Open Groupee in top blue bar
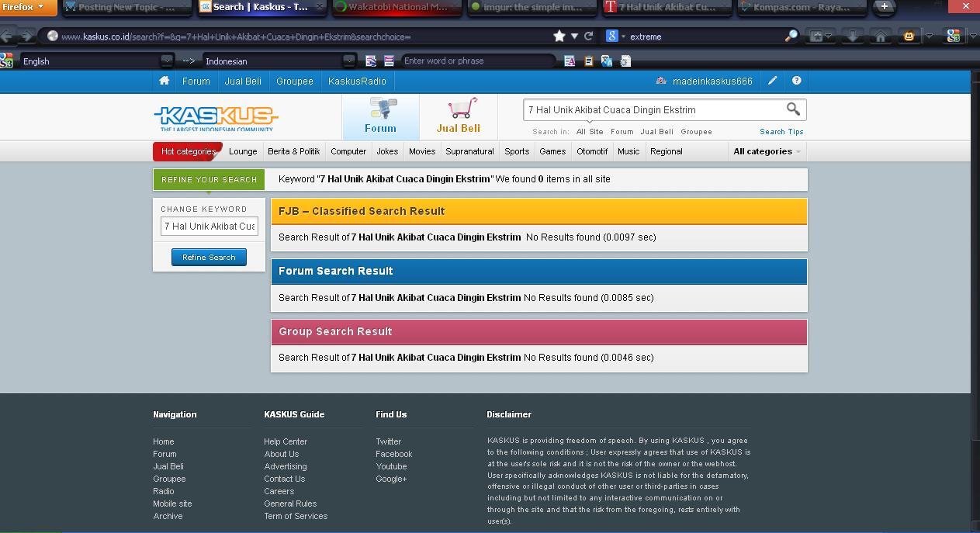Viewport: 980px width, 533px height. [x=295, y=81]
